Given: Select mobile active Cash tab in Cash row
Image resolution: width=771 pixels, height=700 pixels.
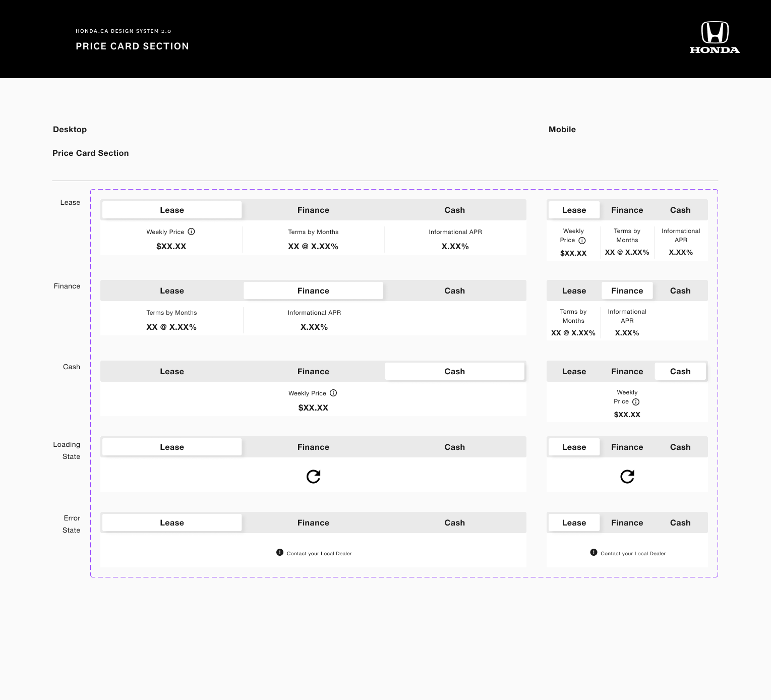Looking at the screenshot, I should [x=680, y=371].
